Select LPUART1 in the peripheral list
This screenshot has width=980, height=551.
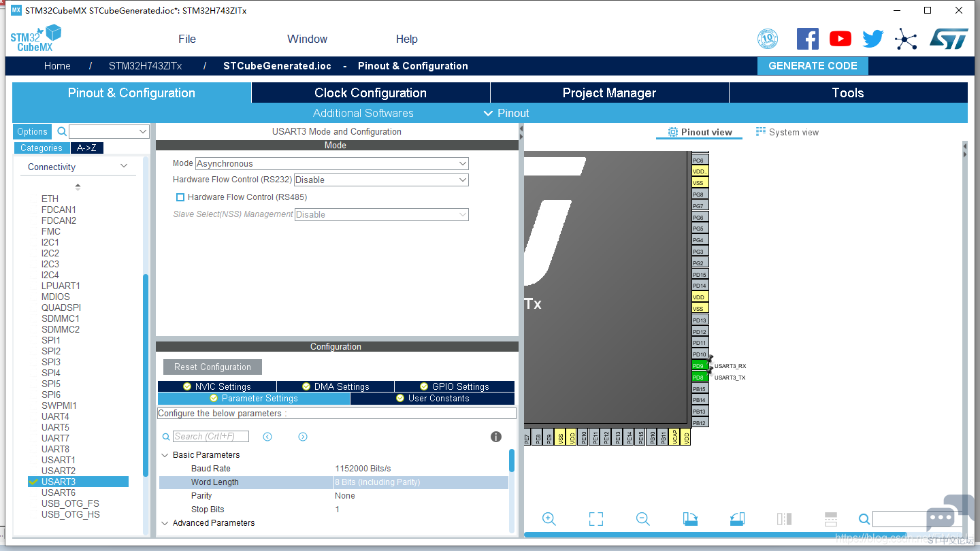coord(61,286)
